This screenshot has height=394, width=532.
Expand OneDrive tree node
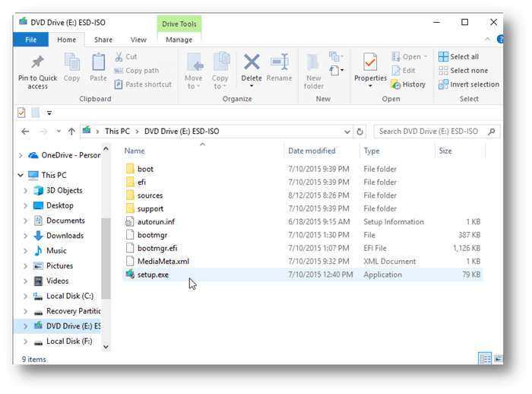point(21,156)
